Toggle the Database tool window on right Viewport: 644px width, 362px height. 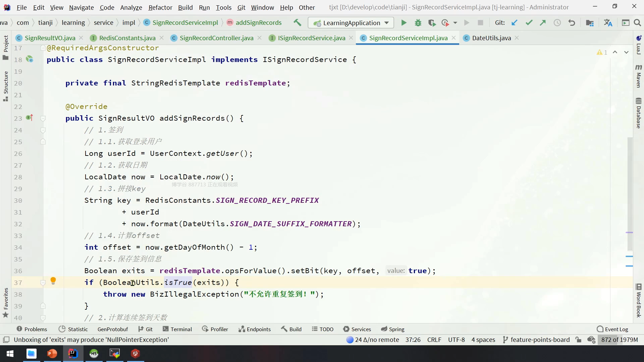[x=638, y=113]
